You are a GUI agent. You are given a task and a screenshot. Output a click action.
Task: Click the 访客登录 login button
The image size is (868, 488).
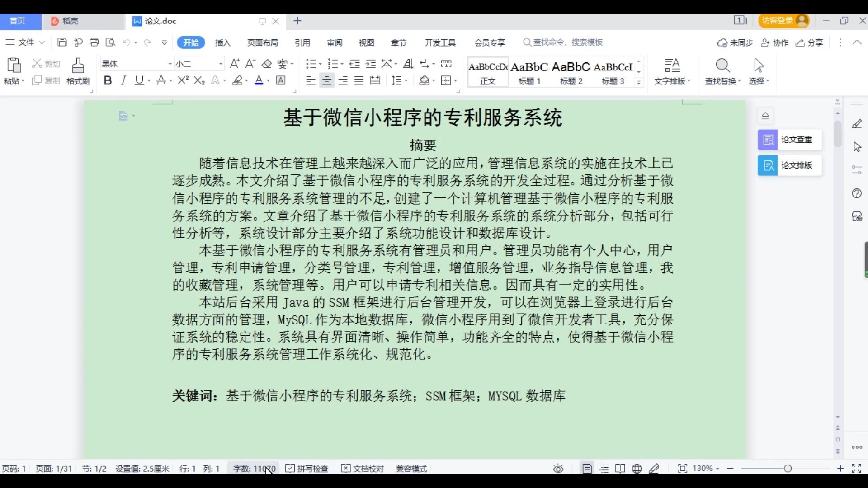click(783, 20)
